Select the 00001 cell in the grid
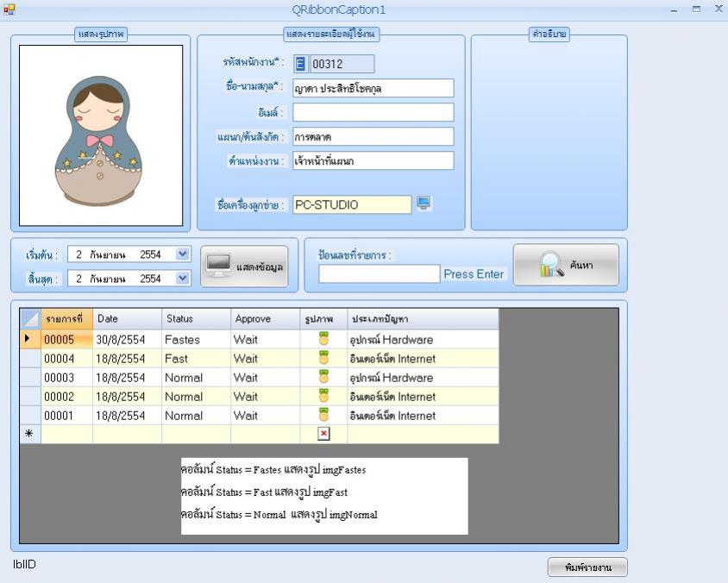The image size is (728, 583). pos(67,416)
